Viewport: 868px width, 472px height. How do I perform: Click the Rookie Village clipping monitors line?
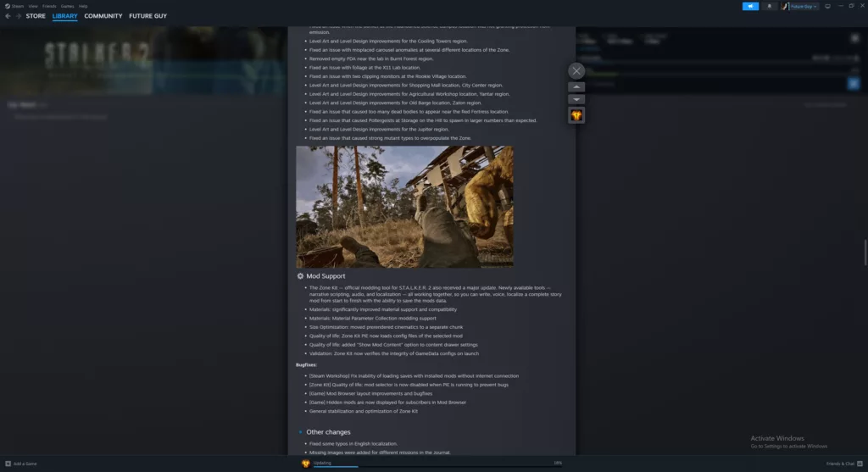(x=388, y=76)
